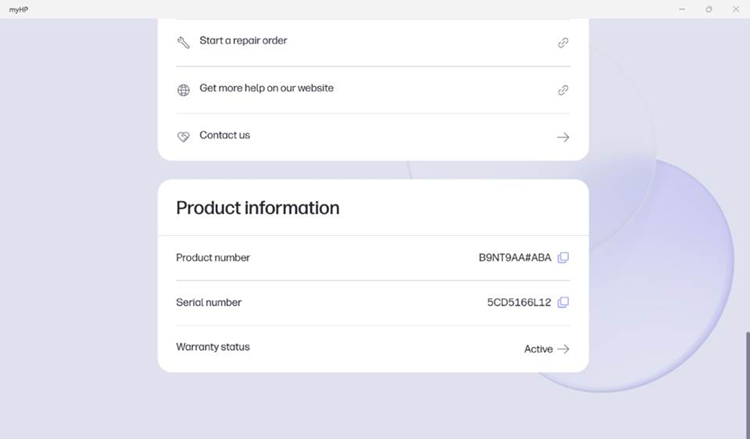The height and width of the screenshot is (439, 750).
Task: Open the Start a repair order link icon
Action: [x=563, y=43]
